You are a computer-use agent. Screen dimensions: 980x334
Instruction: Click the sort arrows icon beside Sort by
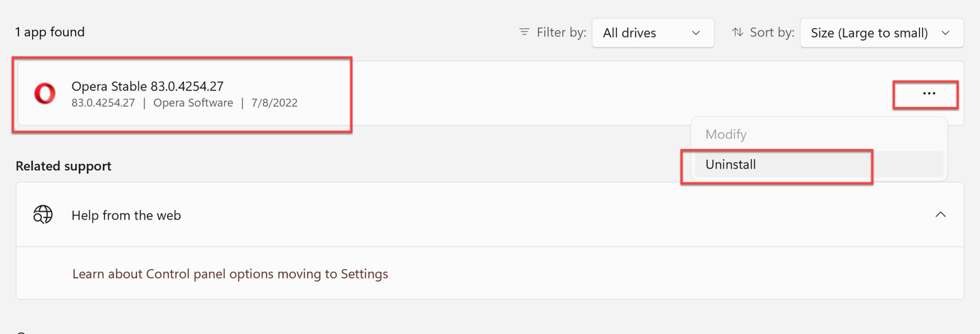tap(737, 32)
